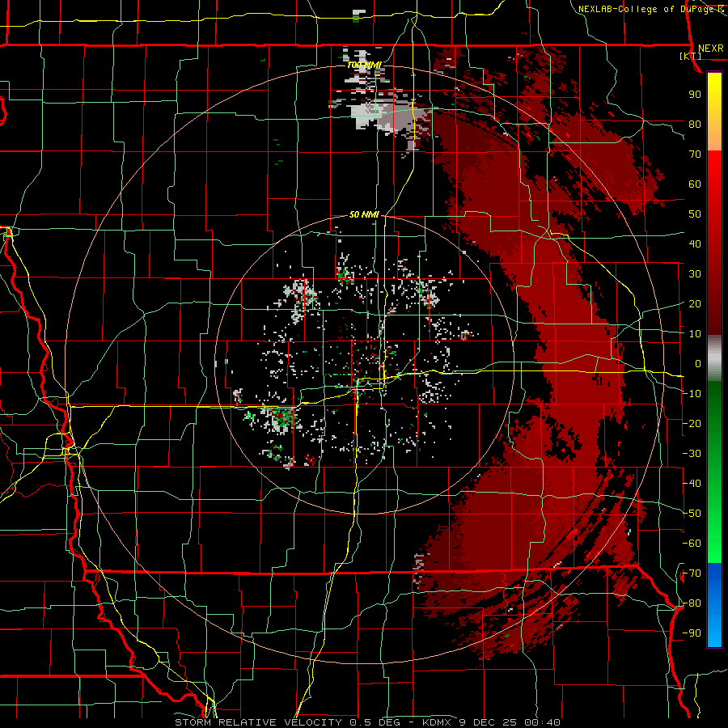Click the 30 value on velocity scale
This screenshot has width=728, height=728.
pos(695,274)
